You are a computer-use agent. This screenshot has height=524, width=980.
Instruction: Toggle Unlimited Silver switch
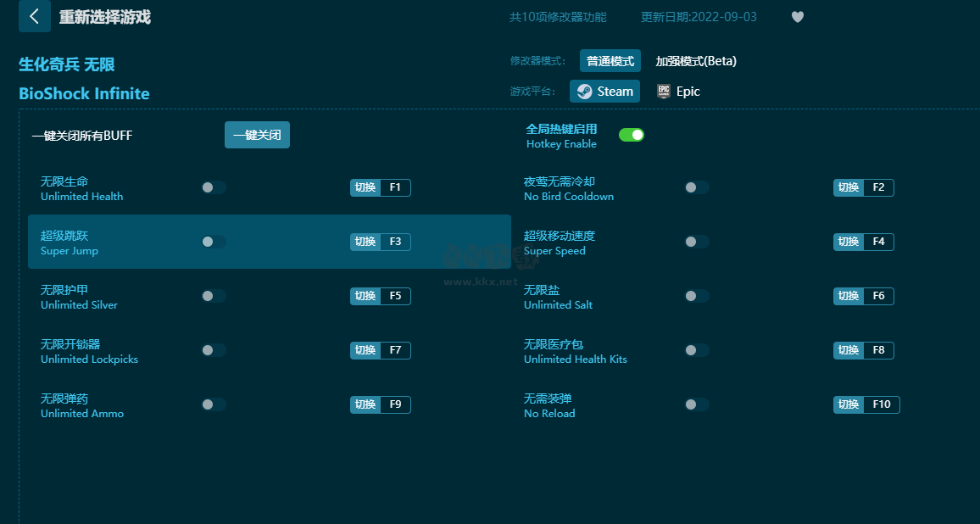click(213, 297)
